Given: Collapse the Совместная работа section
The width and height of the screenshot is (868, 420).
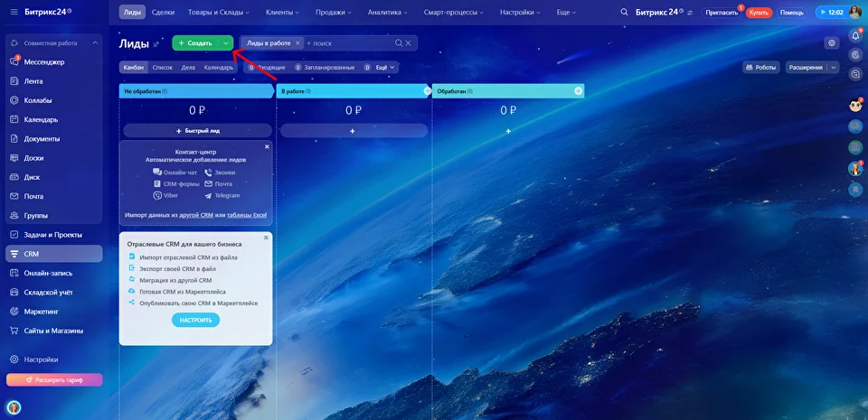Looking at the screenshot, I should point(95,43).
